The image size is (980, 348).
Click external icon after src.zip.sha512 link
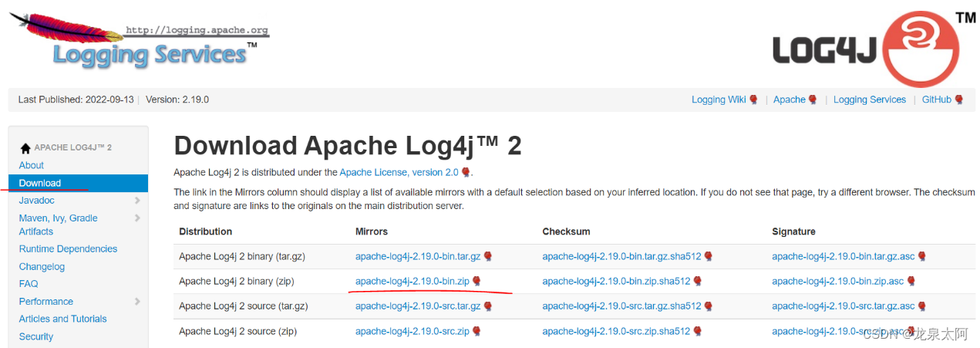698,331
